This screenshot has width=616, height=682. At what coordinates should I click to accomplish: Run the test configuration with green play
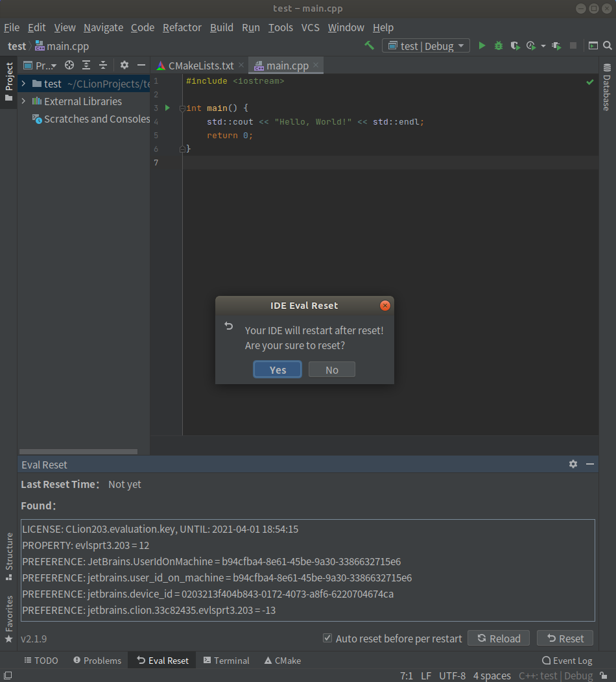pos(482,45)
